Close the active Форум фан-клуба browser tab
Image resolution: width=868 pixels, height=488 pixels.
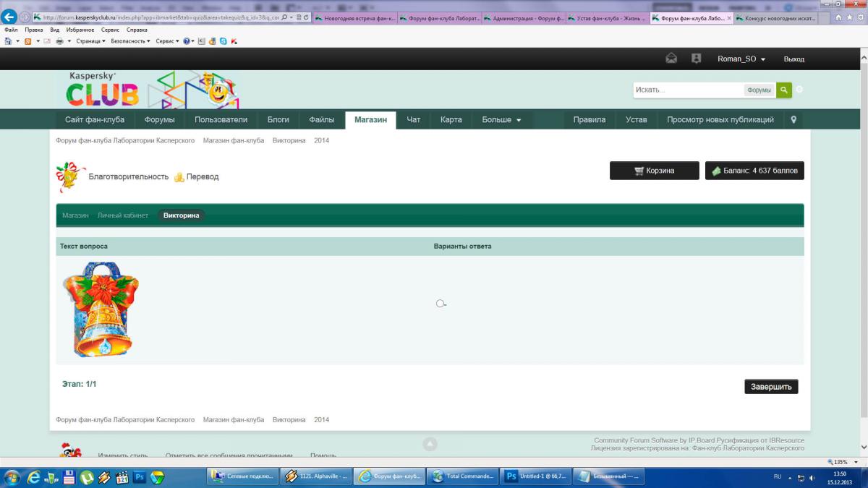[729, 17]
